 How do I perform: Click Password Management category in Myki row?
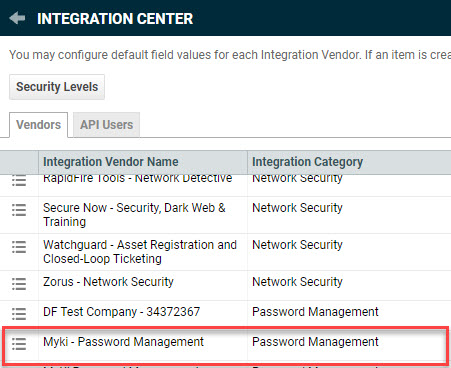tap(315, 342)
